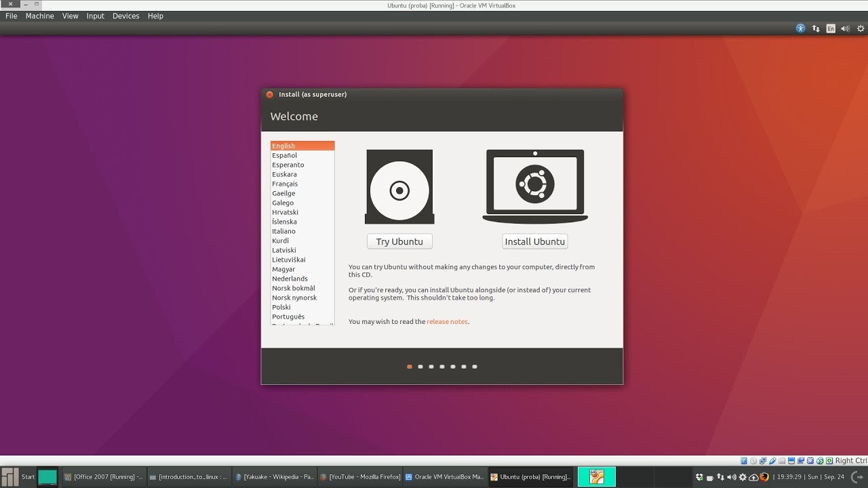868x488 pixels.
Task: Select Nederlands in the language list
Action: coord(302,279)
